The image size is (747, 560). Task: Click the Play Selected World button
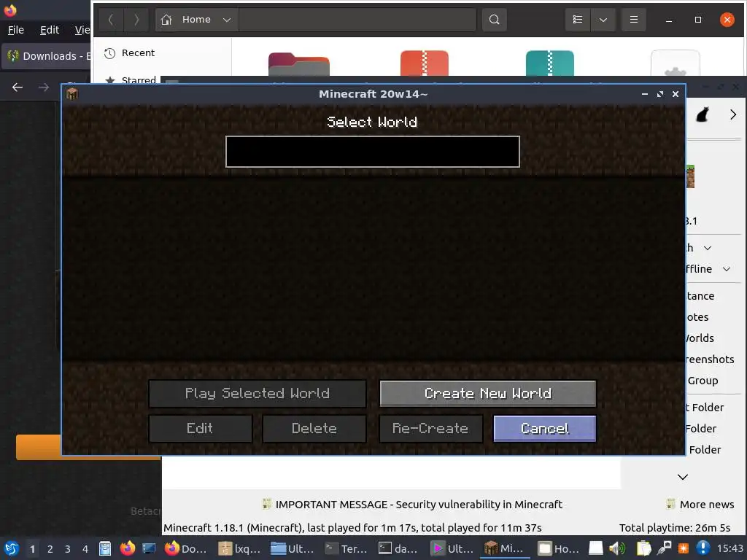click(258, 393)
